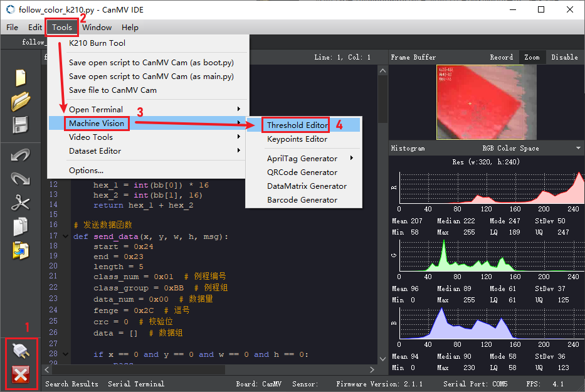Click the editor scroll up arrow
585x392 pixels.
coord(382,70)
